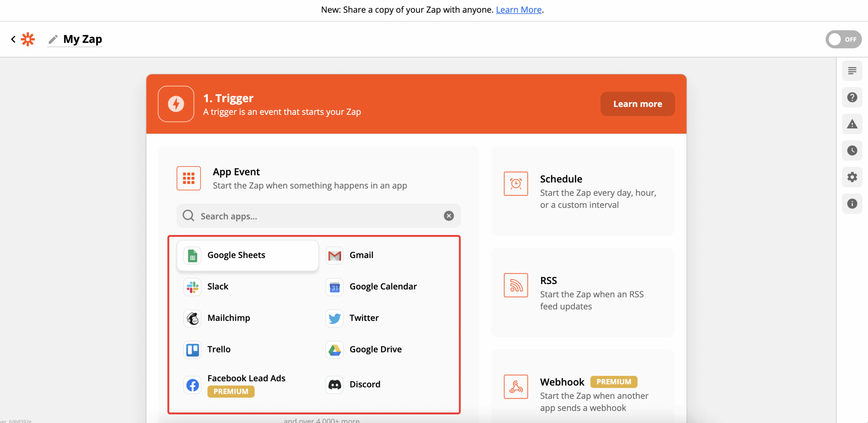
Task: Open the help question mark icon
Action: point(852,98)
